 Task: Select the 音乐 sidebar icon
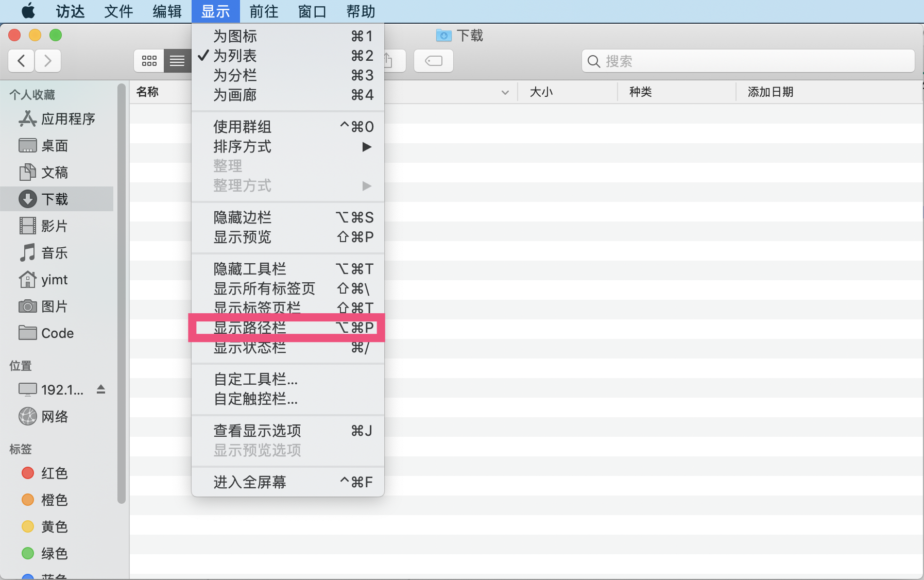(54, 252)
